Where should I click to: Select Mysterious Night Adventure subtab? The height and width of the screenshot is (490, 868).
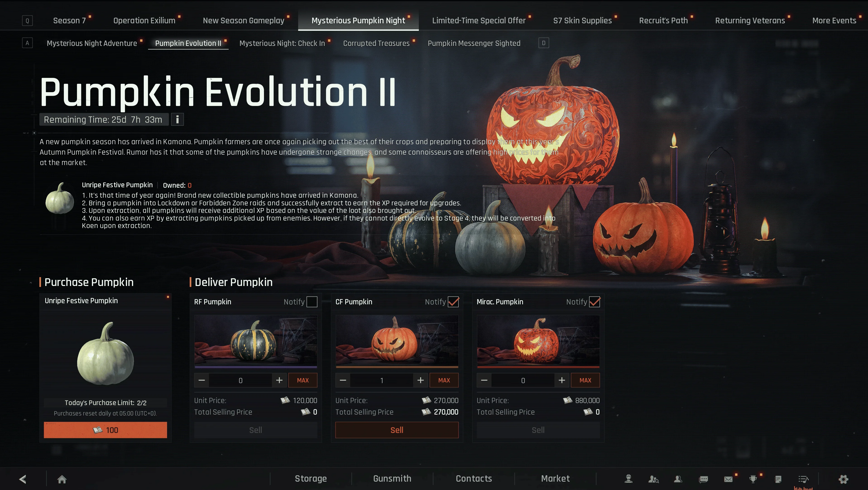click(92, 43)
